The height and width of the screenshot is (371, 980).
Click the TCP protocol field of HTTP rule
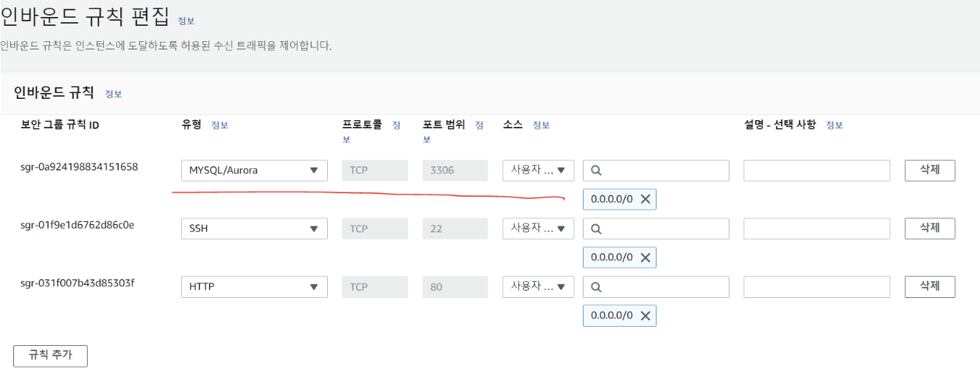[374, 287]
